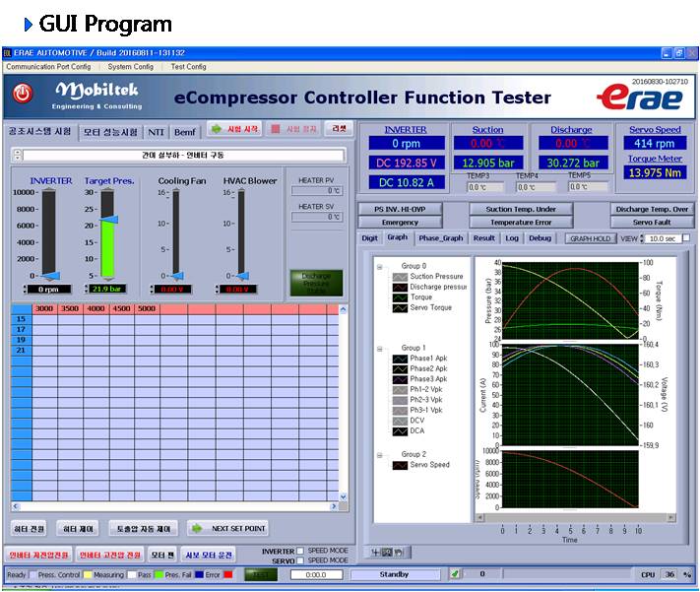The width and height of the screenshot is (700, 592).
Task: Collapse Group 2 in the plot legend
Action: click(379, 455)
